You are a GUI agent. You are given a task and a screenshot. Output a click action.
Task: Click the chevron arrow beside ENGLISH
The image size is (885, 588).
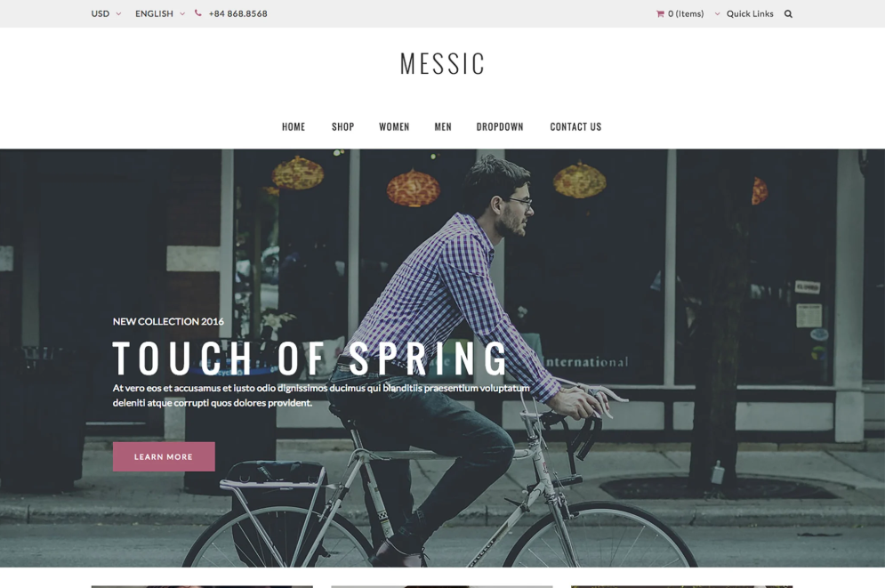(182, 14)
